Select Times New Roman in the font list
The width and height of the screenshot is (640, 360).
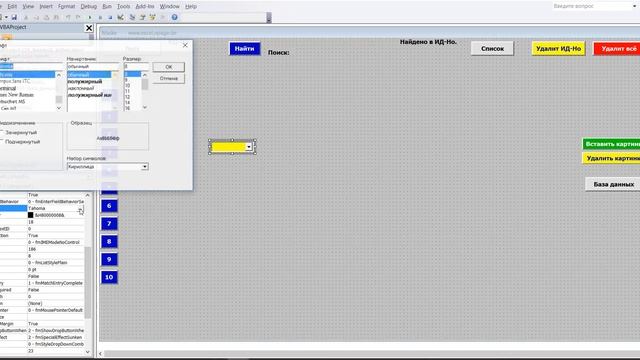17,95
